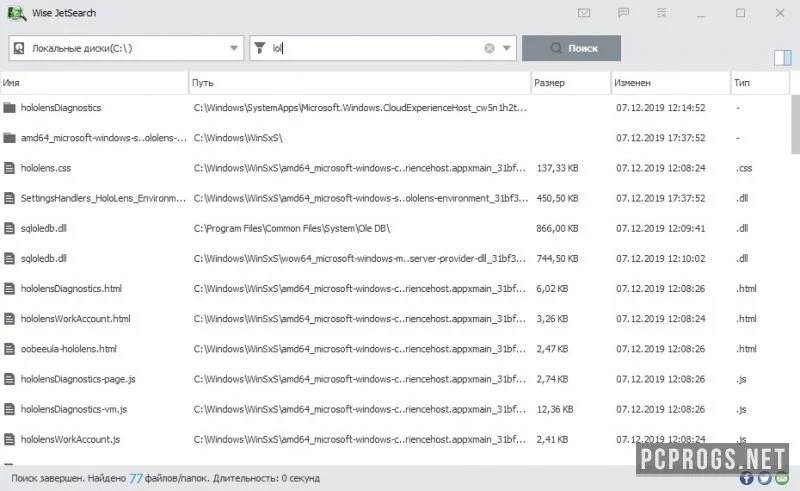This screenshot has width=800, height=491.
Task: Click the .css type cell
Action: [744, 168]
